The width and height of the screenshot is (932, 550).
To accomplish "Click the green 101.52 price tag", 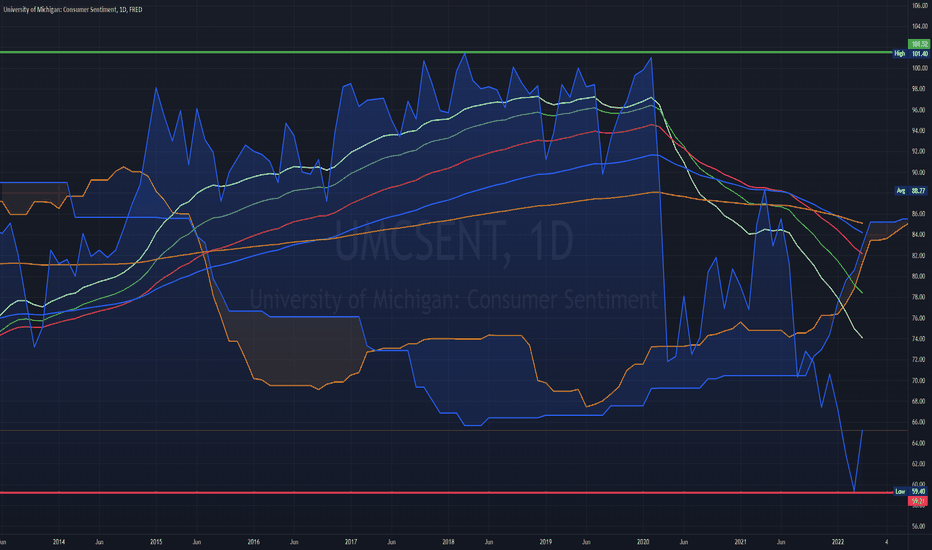I will tap(920, 44).
